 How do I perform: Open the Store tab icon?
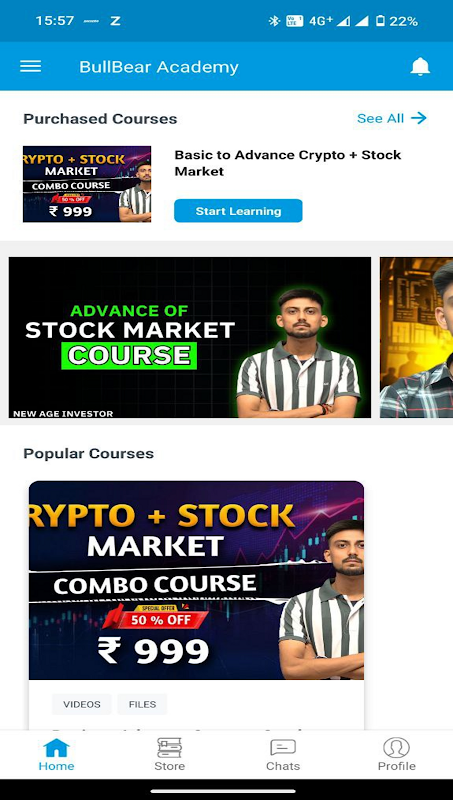pyautogui.click(x=169, y=748)
